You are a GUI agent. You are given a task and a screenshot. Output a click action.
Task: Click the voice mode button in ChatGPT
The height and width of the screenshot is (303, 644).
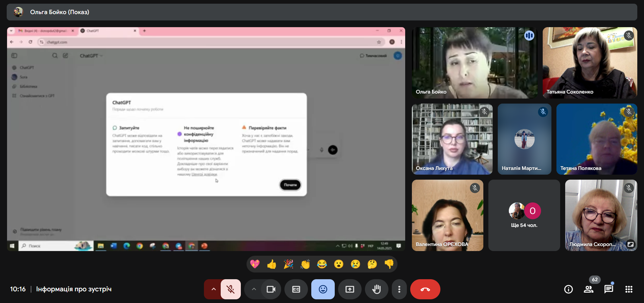point(333,150)
